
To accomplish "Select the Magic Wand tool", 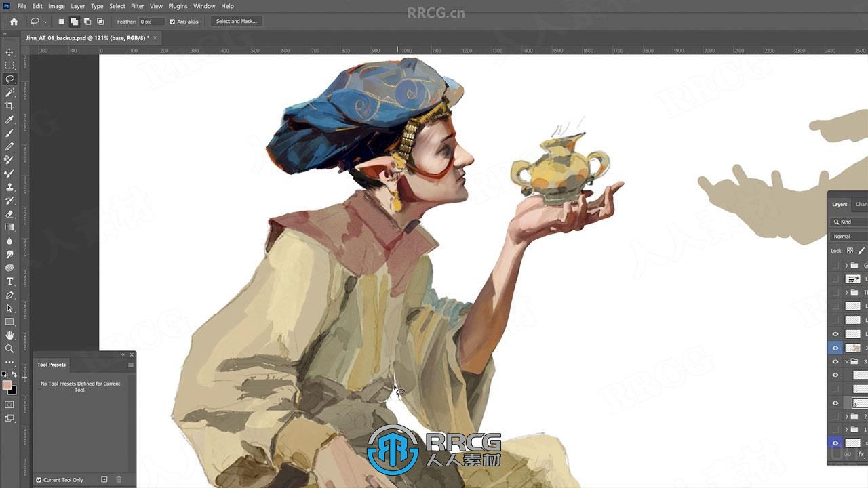I will 9,92.
